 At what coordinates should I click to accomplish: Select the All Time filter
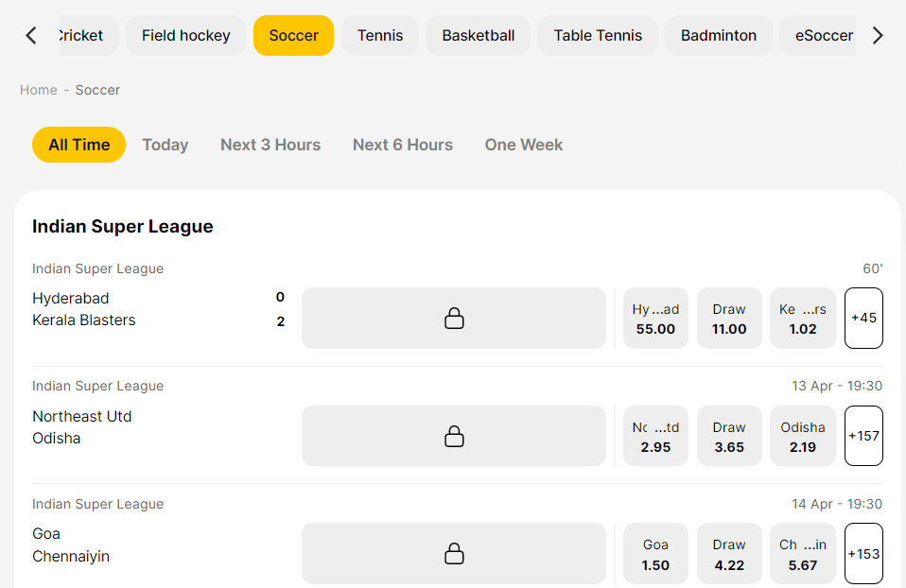(x=78, y=145)
